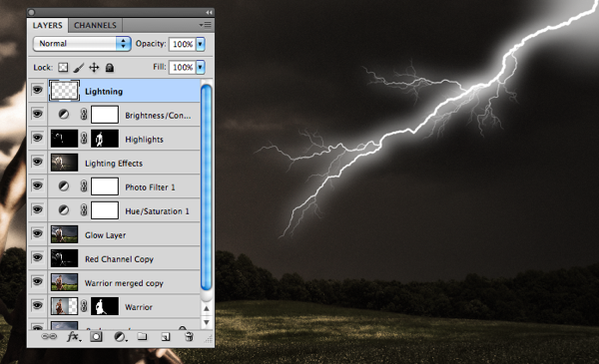Select the Warrior merged copy thumbnail

64,282
